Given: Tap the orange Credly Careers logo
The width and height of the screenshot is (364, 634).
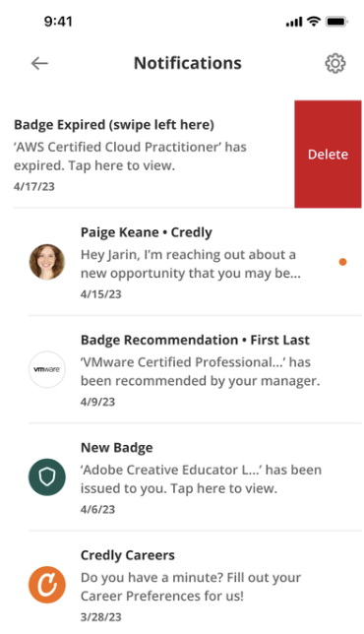Looking at the screenshot, I should tap(47, 585).
